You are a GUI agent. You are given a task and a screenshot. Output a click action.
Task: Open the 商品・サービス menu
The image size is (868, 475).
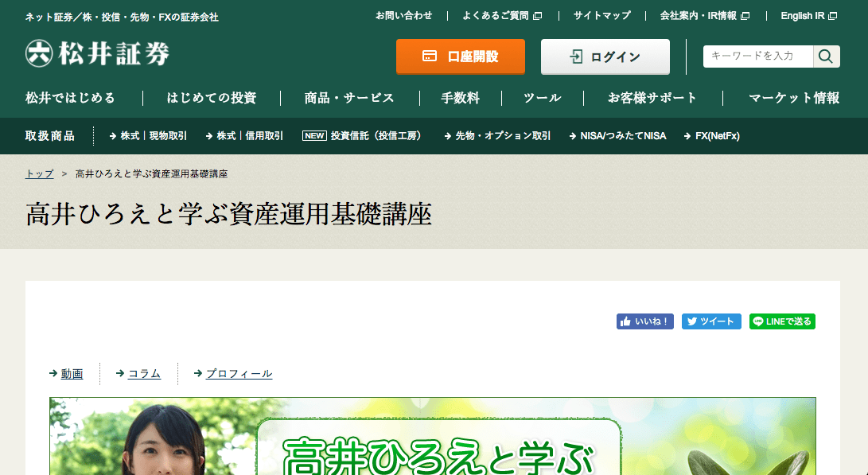[349, 98]
